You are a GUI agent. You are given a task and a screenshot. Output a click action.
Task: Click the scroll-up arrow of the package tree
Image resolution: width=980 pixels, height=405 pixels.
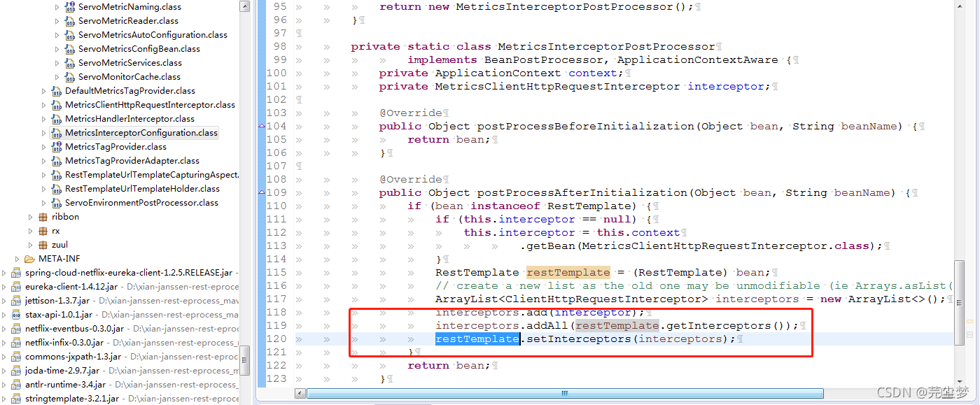point(244,7)
